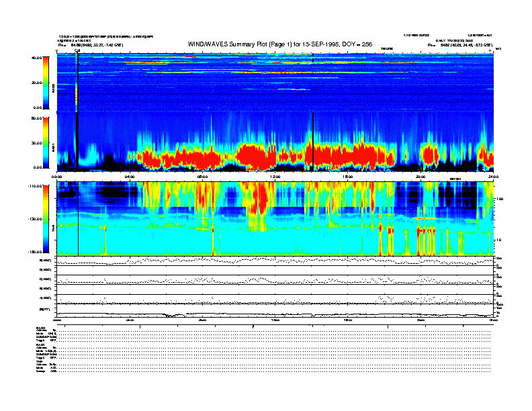Click the 12:00 tick label under RAD1 panel
This screenshot has height=411, width=532.
275,177
